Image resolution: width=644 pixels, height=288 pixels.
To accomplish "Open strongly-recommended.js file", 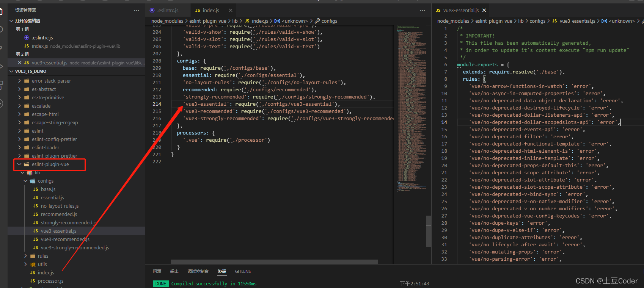I will tap(69, 222).
